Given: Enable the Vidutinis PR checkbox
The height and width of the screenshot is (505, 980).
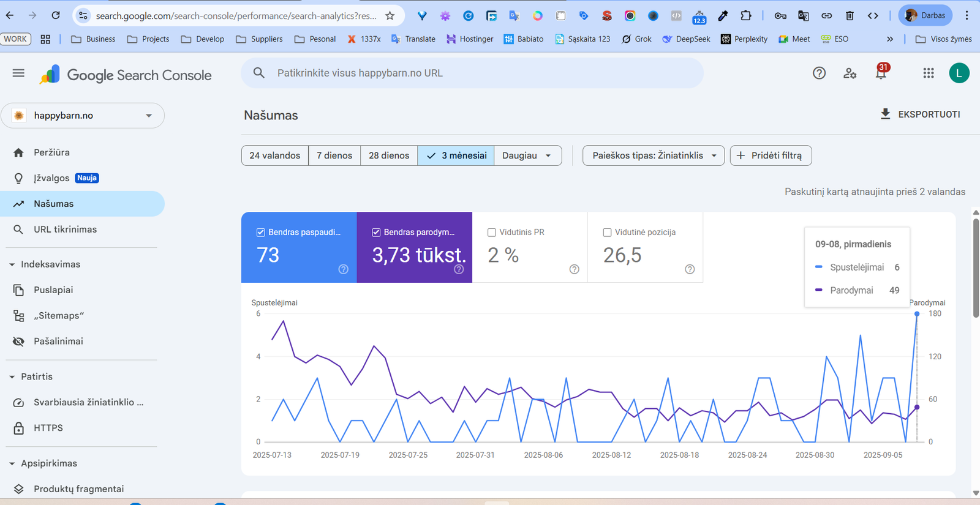Looking at the screenshot, I should [491, 233].
